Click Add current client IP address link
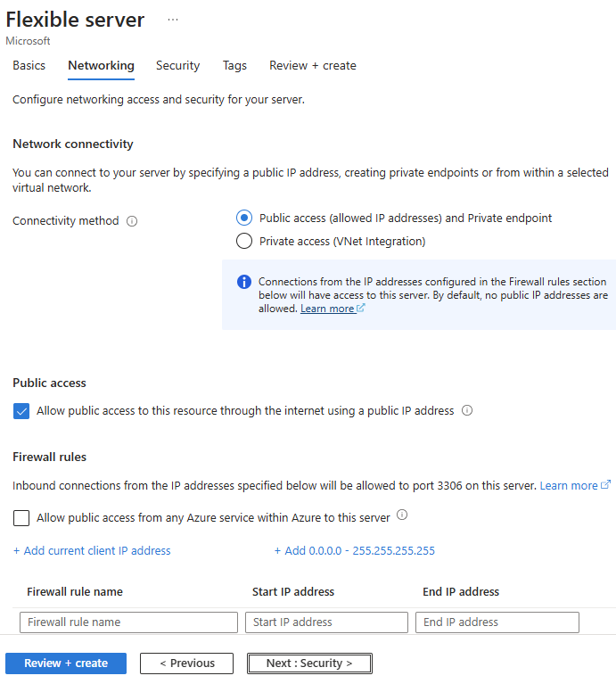Viewport: 616px width, 684px height. pos(92,550)
